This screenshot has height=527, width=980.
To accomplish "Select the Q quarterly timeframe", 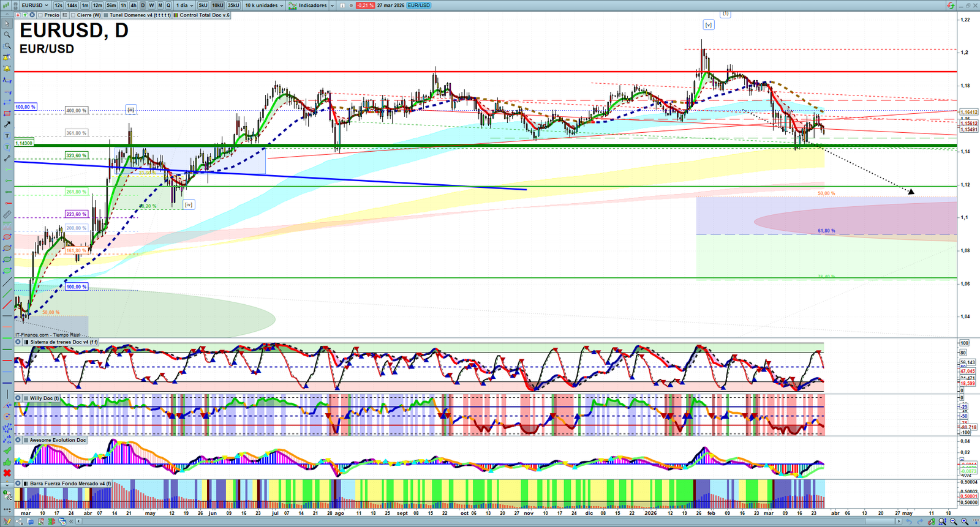I will 168,6.
